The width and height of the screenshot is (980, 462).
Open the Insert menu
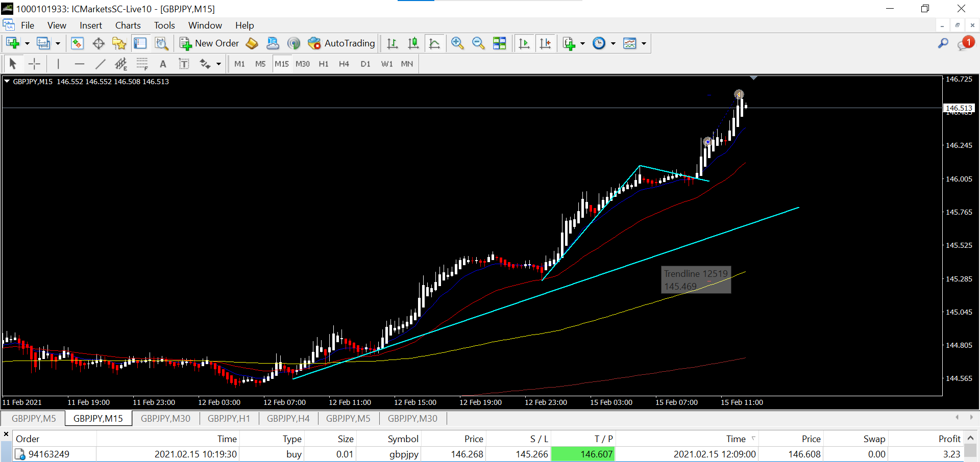pyautogui.click(x=91, y=25)
